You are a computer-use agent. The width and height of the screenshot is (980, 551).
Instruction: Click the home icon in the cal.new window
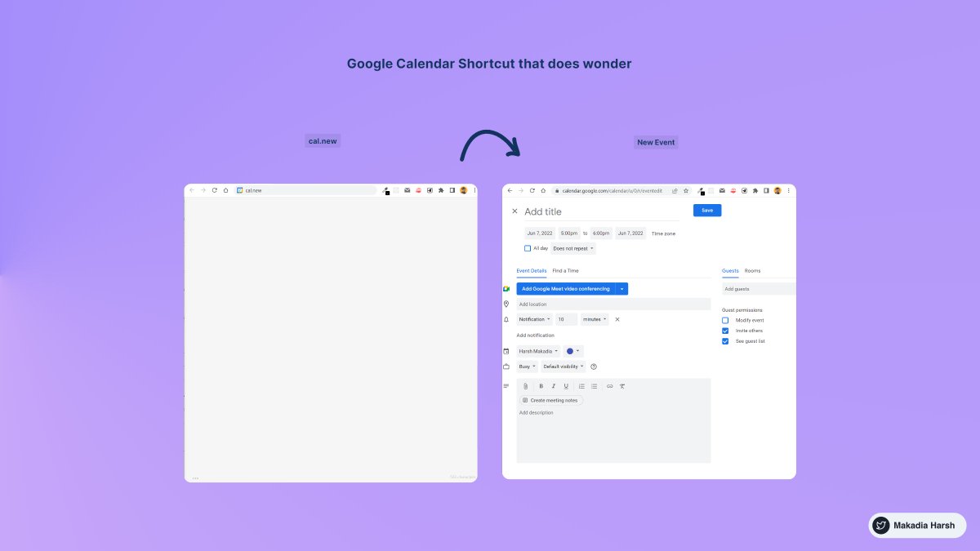225,190
